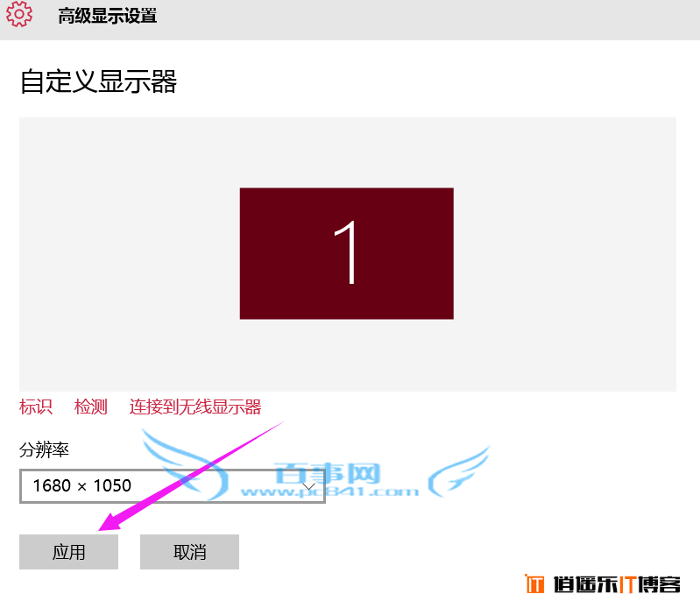Click the 逍遥乐IT博客 watermark text
Image resolution: width=700 pixels, height=601 pixels.
click(x=617, y=584)
